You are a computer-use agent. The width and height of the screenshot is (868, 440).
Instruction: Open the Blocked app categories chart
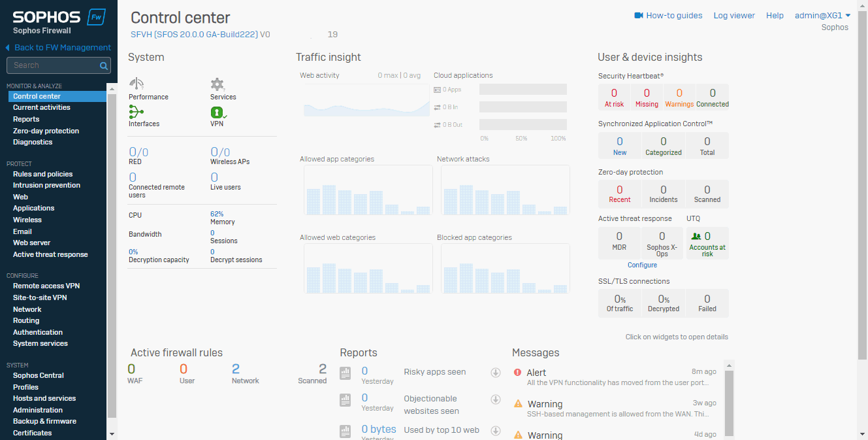click(506, 269)
